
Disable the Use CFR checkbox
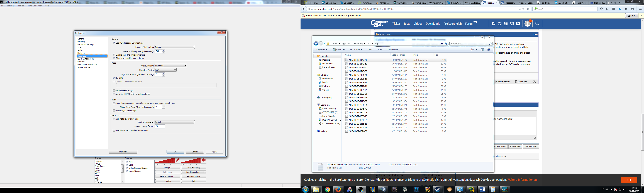click(114, 78)
